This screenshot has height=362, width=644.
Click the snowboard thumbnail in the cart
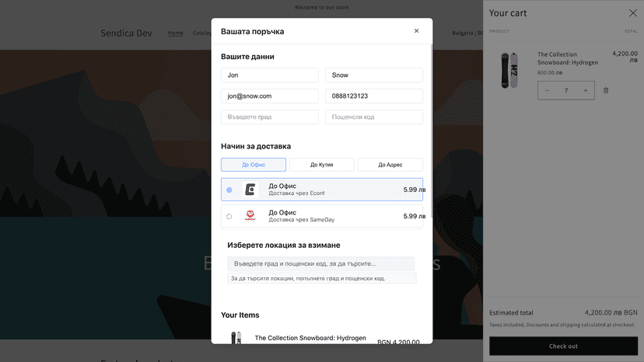pyautogui.click(x=509, y=70)
